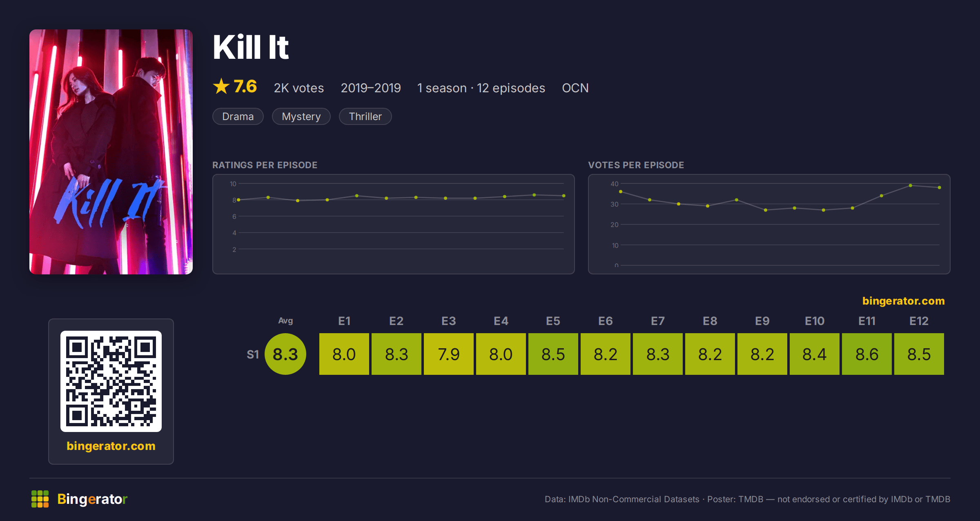Viewport: 980px width, 521px height.
Task: Click the QR code image
Action: point(111,381)
